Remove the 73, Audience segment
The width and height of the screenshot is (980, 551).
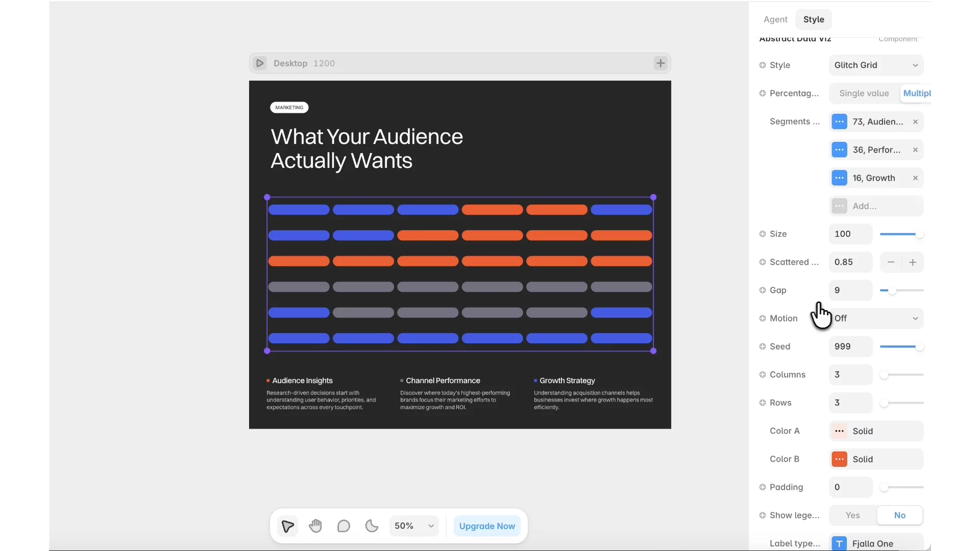(915, 122)
